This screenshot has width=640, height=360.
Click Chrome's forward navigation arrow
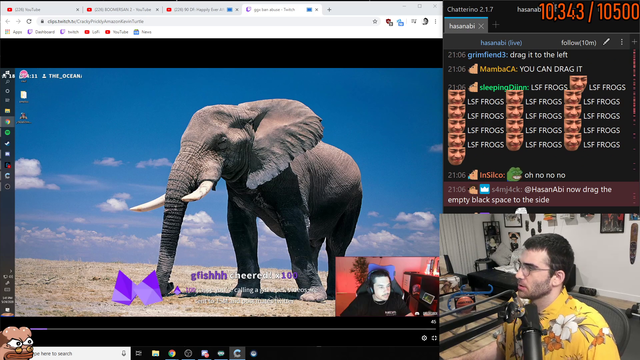[18, 21]
